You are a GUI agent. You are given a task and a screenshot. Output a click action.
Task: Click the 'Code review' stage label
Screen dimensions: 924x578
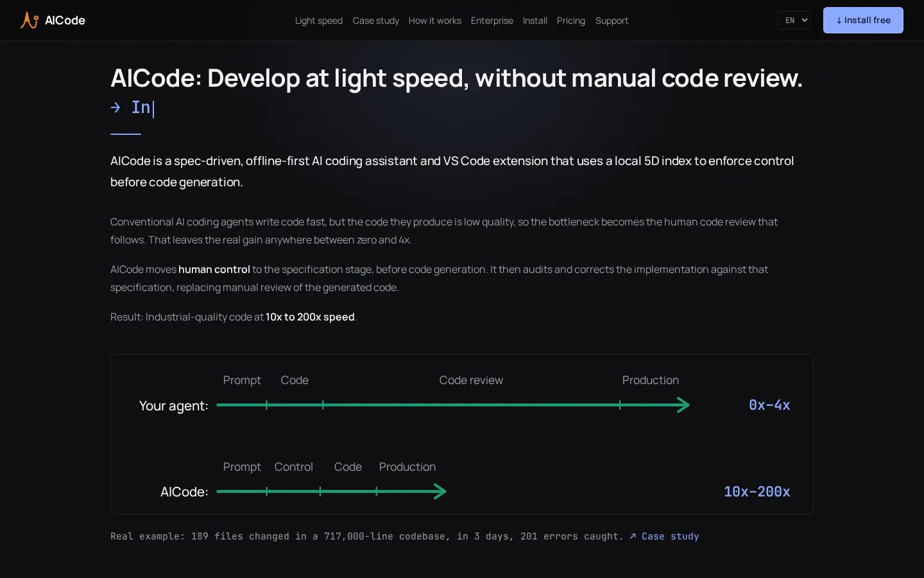[471, 380]
